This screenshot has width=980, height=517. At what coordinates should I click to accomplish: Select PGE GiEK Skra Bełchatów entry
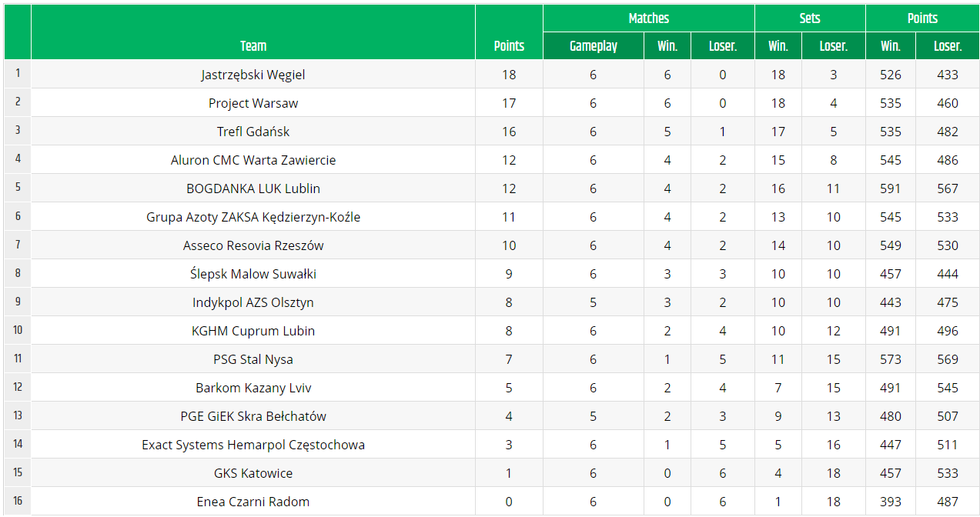(253, 416)
